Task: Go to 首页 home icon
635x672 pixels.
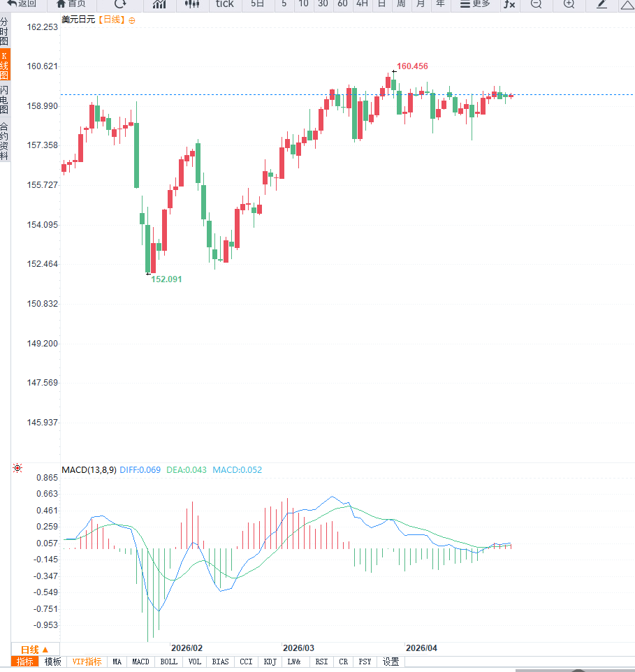Action: (x=71, y=3)
